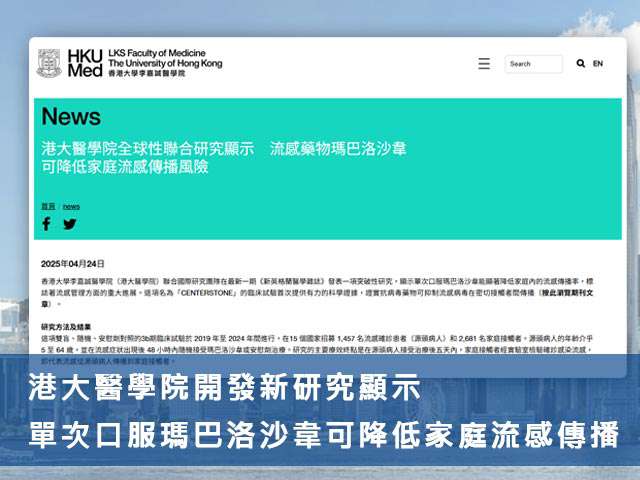Screen dimensions: 640x480
Task: Click the 研究方法及結果 subheading
Action: [66, 327]
